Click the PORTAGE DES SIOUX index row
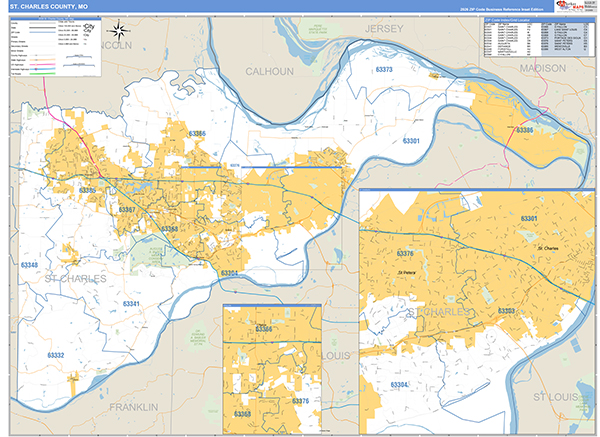The height and width of the screenshot is (437, 600). point(564,38)
